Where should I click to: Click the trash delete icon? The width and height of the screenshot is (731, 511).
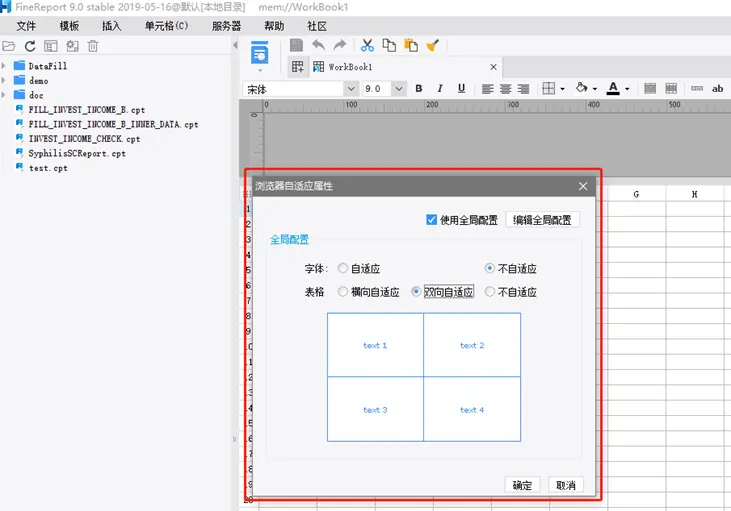pyautogui.click(x=93, y=46)
